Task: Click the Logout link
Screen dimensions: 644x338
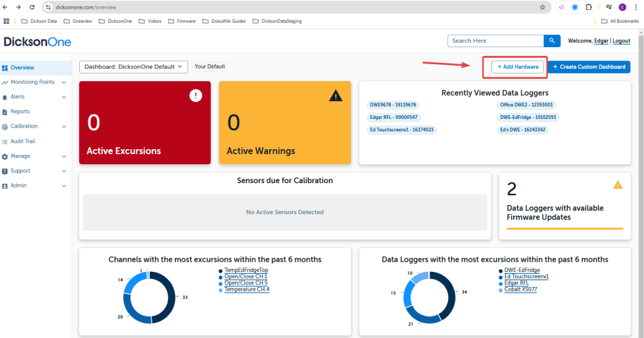Action: click(x=621, y=41)
